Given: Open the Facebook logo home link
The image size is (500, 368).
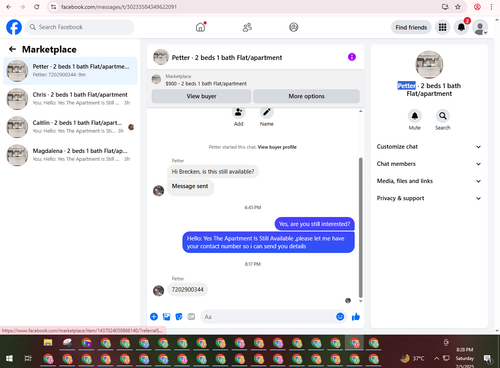Looking at the screenshot, I should point(14,27).
